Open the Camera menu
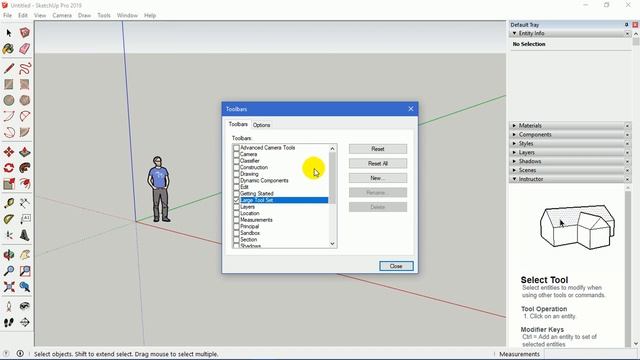Screen dimensions: 640x360 point(62,15)
